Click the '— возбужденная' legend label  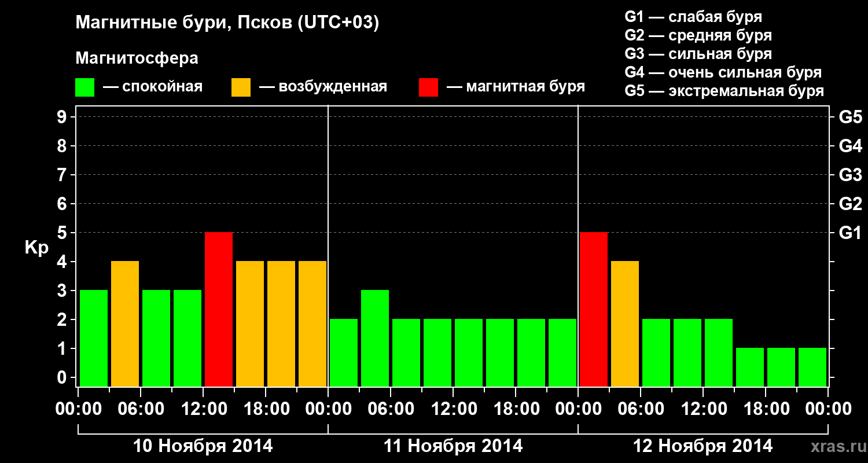[323, 87]
